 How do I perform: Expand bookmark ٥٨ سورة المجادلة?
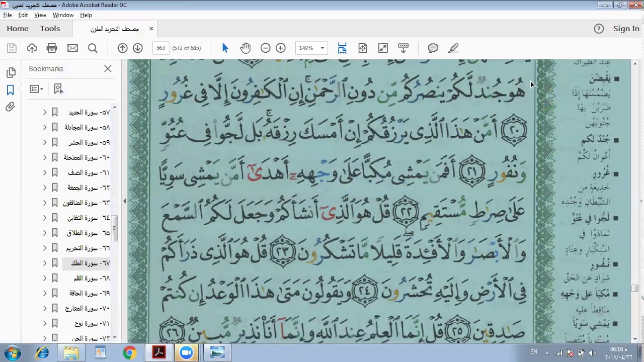[x=44, y=127]
